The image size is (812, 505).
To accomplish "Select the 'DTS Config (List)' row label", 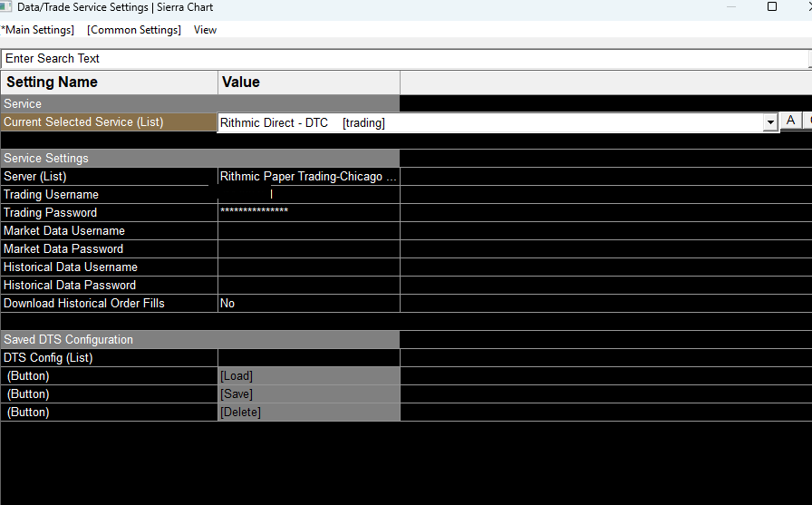I will coord(48,358).
